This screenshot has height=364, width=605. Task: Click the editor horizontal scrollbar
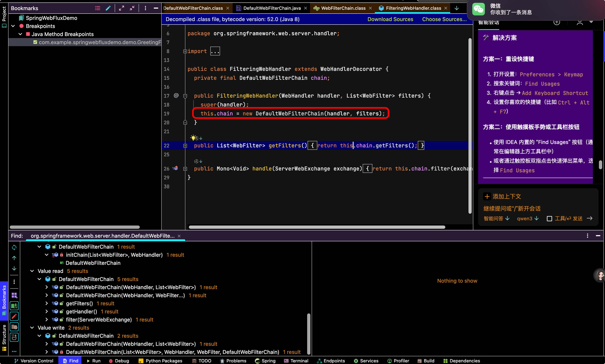pos(317,227)
